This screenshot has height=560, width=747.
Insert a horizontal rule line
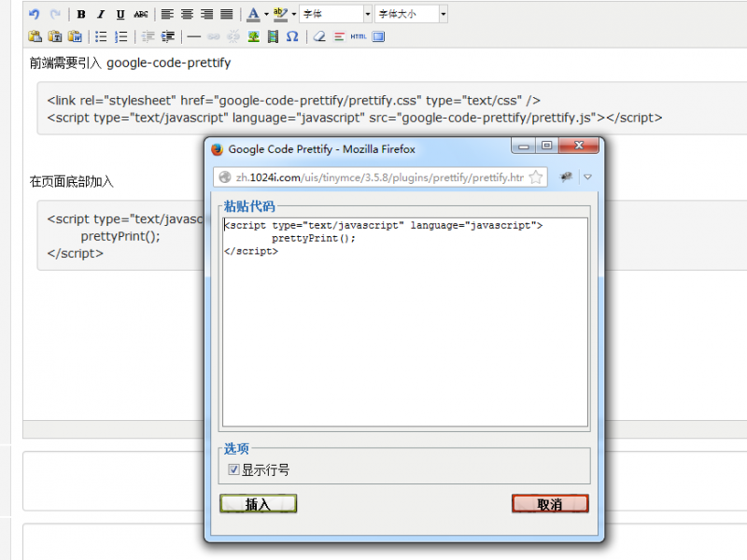193,36
